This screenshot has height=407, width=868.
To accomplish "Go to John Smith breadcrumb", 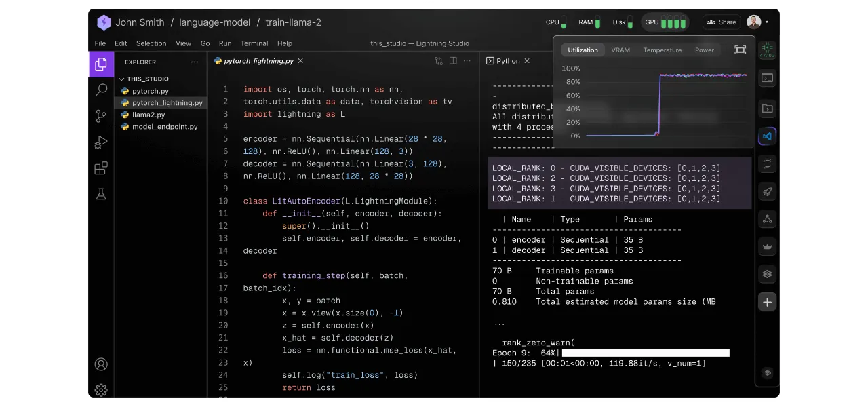I will click(x=140, y=22).
